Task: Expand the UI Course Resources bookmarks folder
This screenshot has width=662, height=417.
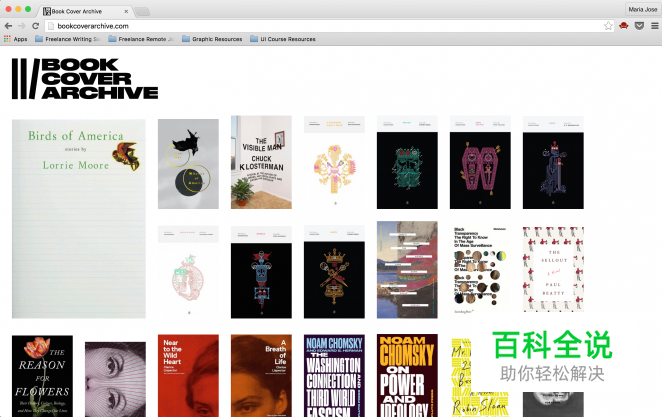Action: click(x=282, y=39)
